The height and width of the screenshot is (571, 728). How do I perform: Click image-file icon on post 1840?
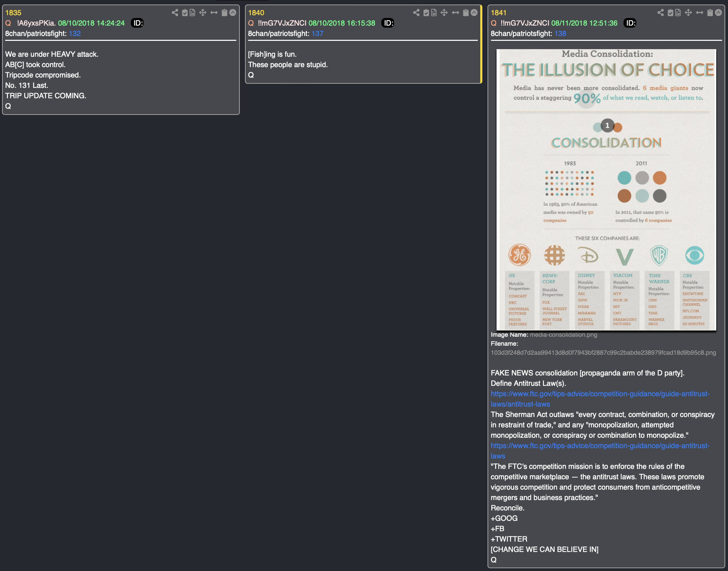[x=434, y=13]
